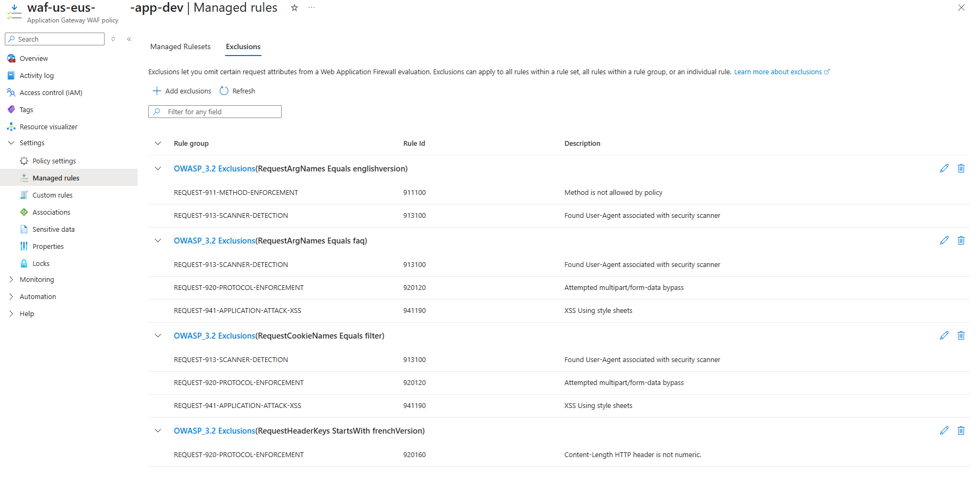Switch to the Managed Rulesets tab

click(180, 47)
